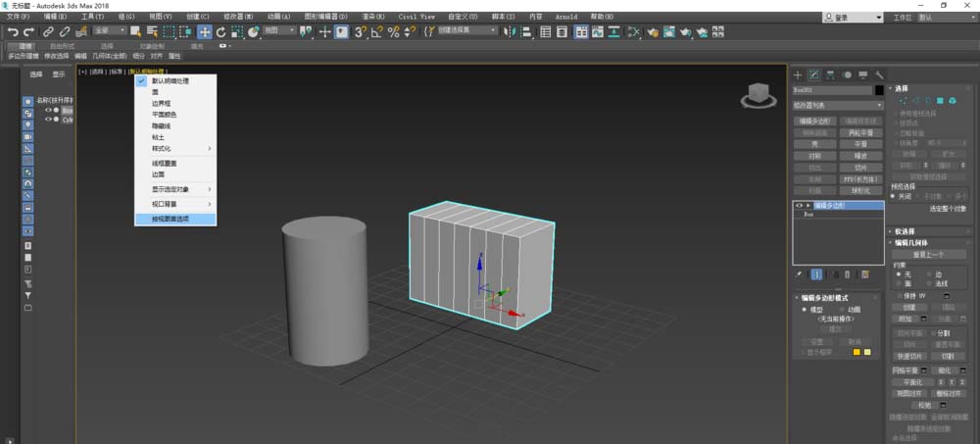Viewport: 980px width, 444px height.
Task: Click the Mirror tool icon
Action: (512, 32)
